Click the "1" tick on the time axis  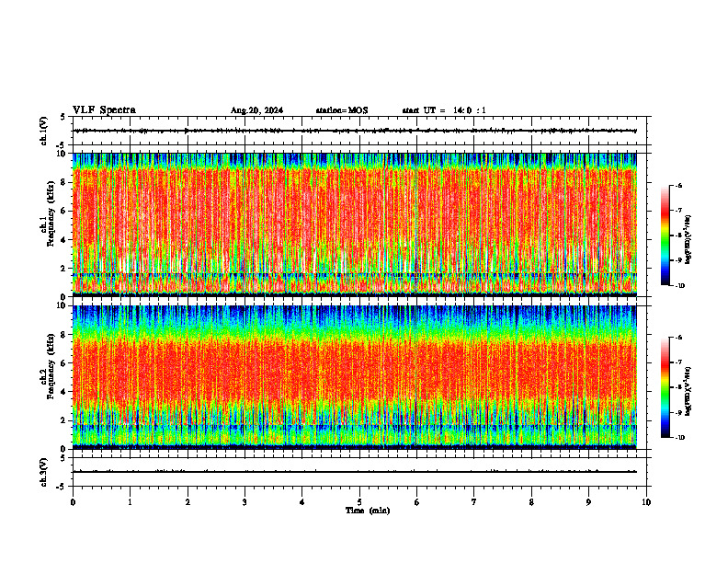(x=130, y=502)
